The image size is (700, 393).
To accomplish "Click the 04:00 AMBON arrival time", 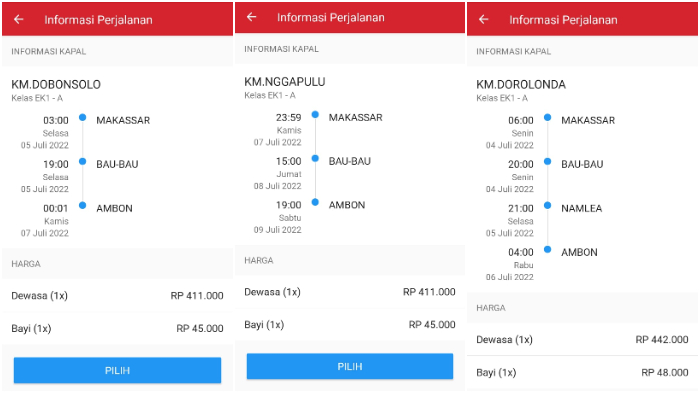I will (521, 252).
